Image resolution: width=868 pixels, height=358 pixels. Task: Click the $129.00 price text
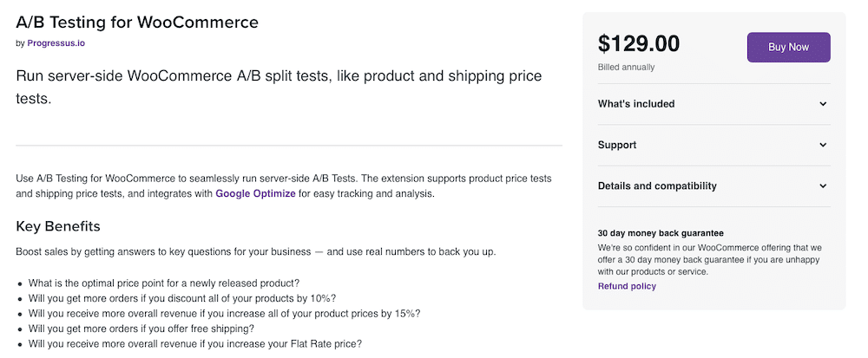tap(639, 44)
